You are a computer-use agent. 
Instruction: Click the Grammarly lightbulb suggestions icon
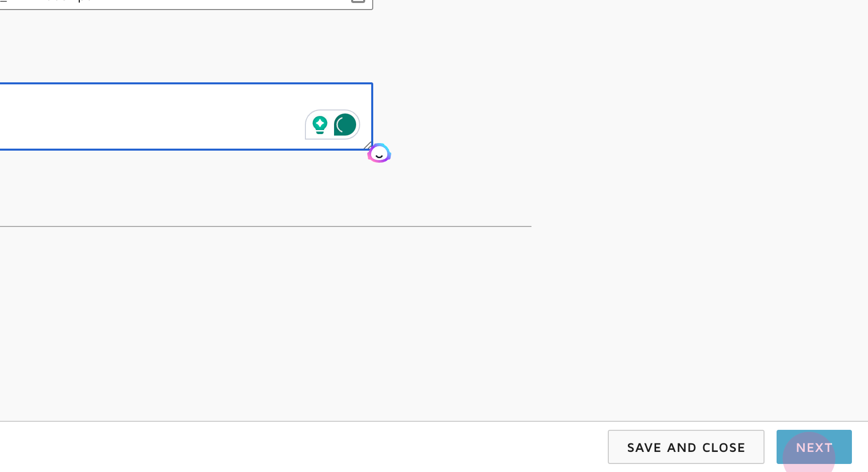click(x=320, y=125)
